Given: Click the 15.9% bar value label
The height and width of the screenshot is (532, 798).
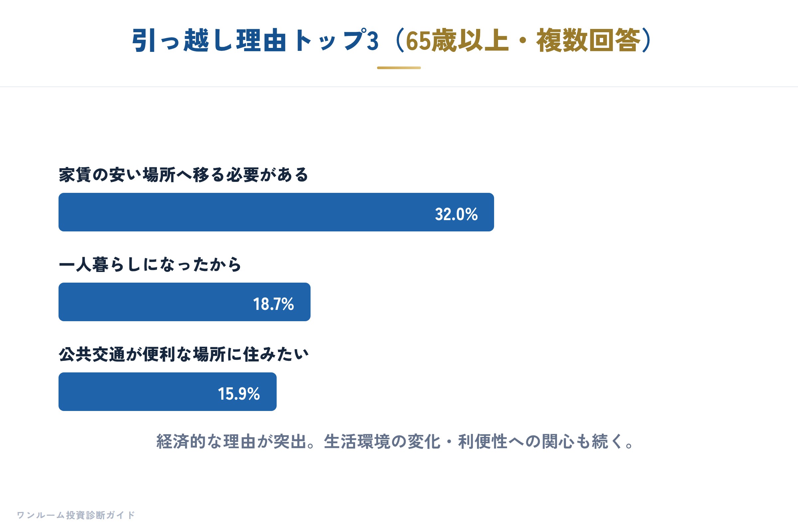Looking at the screenshot, I should pyautogui.click(x=239, y=394).
